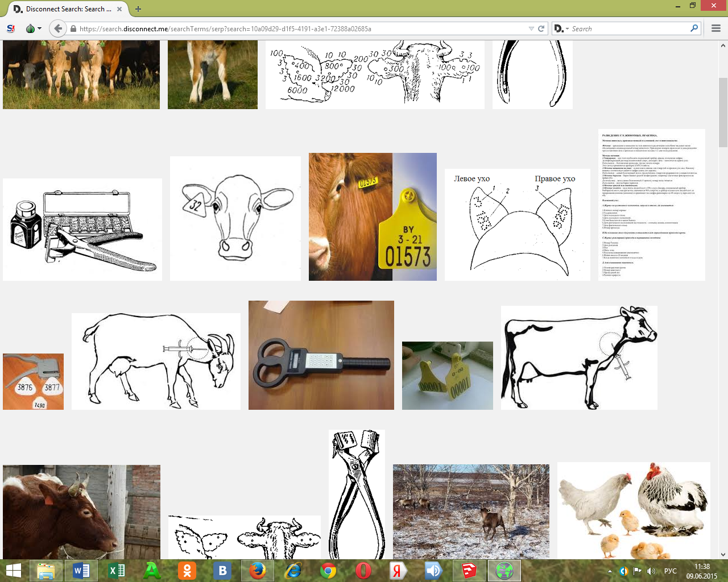This screenshot has height=582, width=728.
Task: Click the scrollbar up arrow
Action: pos(723,45)
